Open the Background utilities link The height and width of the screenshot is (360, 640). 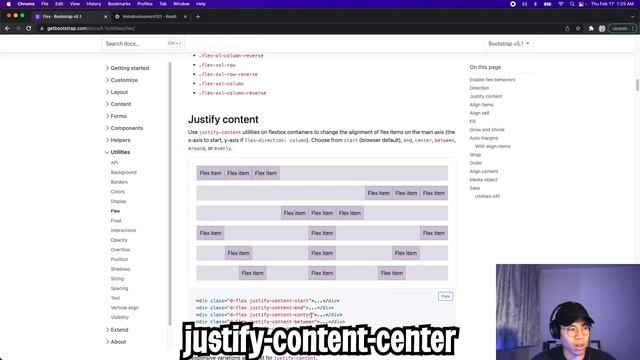coord(124,172)
